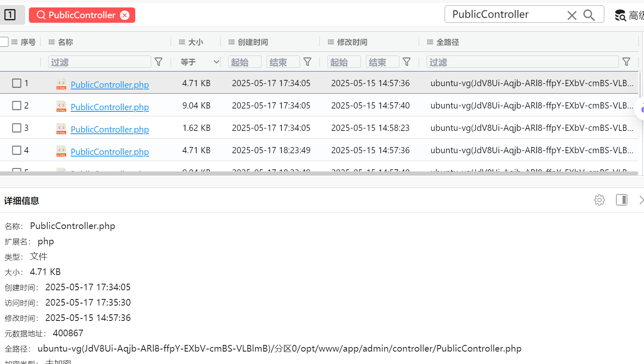Check the checkbox for row 2
The image size is (644, 364).
pyautogui.click(x=17, y=106)
